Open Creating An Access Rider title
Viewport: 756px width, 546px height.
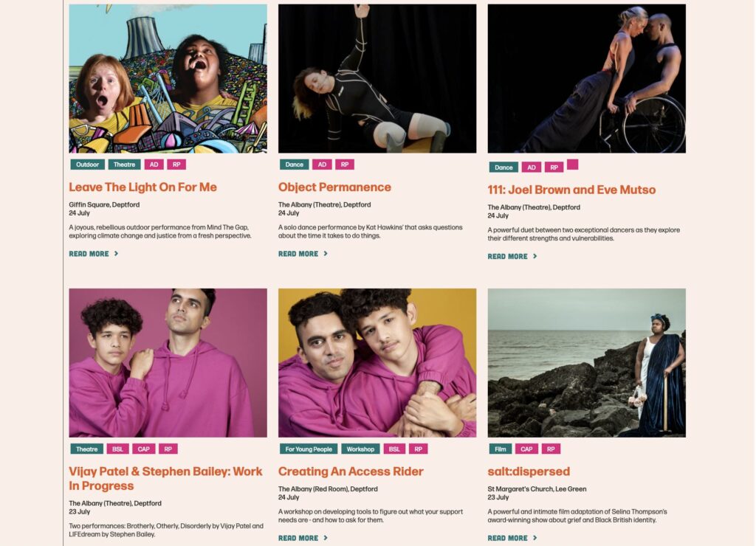point(351,471)
